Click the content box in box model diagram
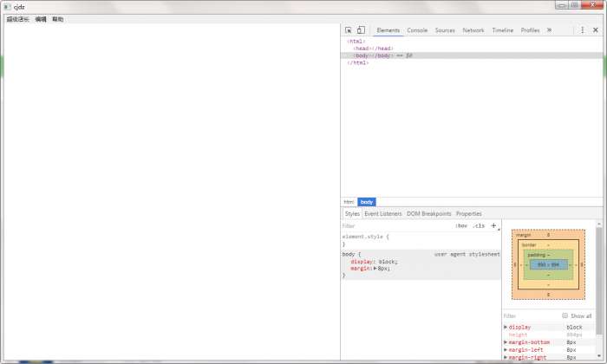Image resolution: width=607 pixels, height=364 pixels. tap(549, 264)
